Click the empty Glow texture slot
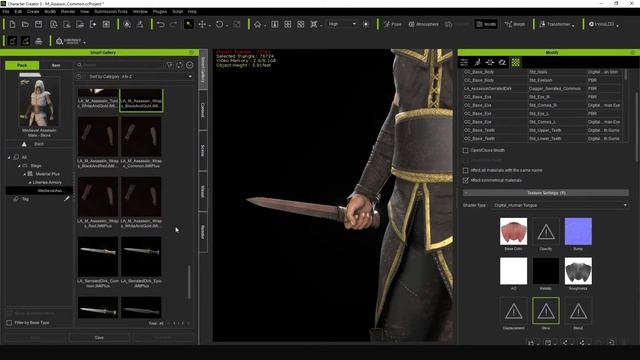This screenshot has width=640, height=360. pos(546,311)
